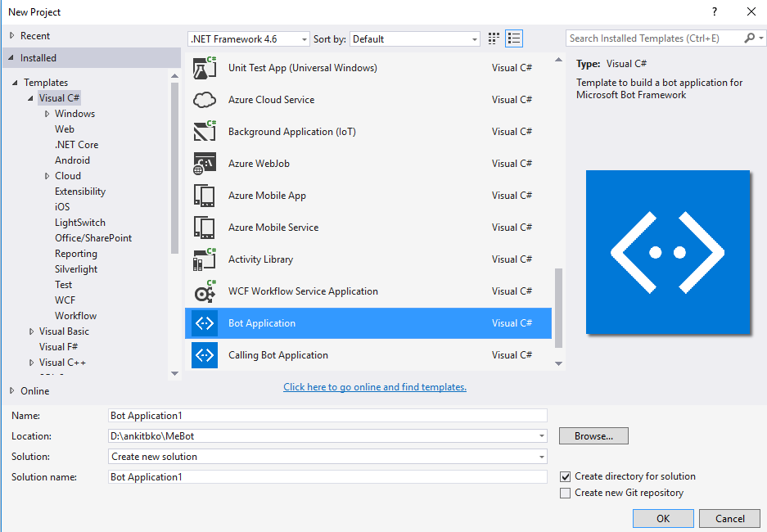The width and height of the screenshot is (767, 532).
Task: Click template list scroll-up arrow
Action: point(558,60)
